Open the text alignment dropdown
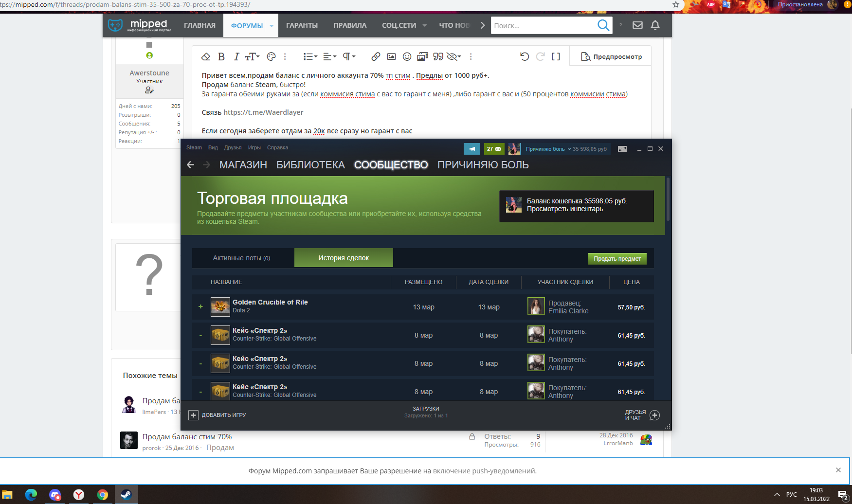 pos(329,57)
